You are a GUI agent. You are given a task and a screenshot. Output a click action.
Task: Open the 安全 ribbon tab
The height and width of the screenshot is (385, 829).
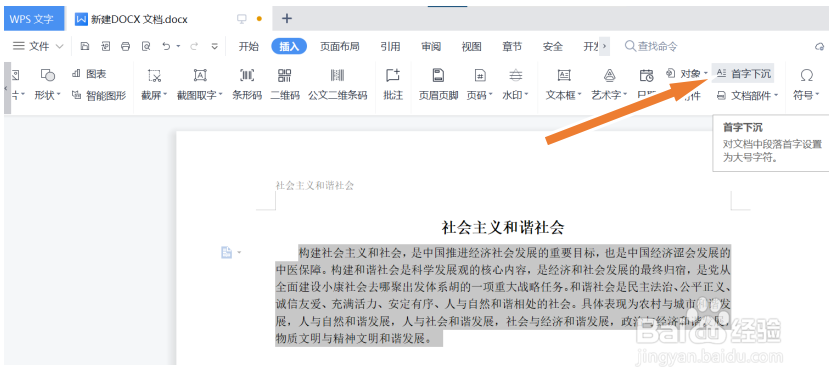[x=553, y=47]
